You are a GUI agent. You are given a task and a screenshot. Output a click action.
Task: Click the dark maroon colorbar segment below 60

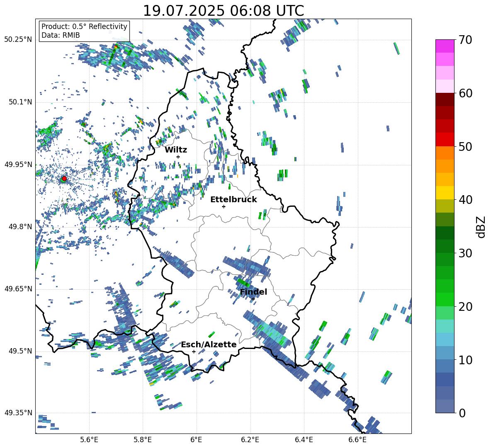[445, 100]
